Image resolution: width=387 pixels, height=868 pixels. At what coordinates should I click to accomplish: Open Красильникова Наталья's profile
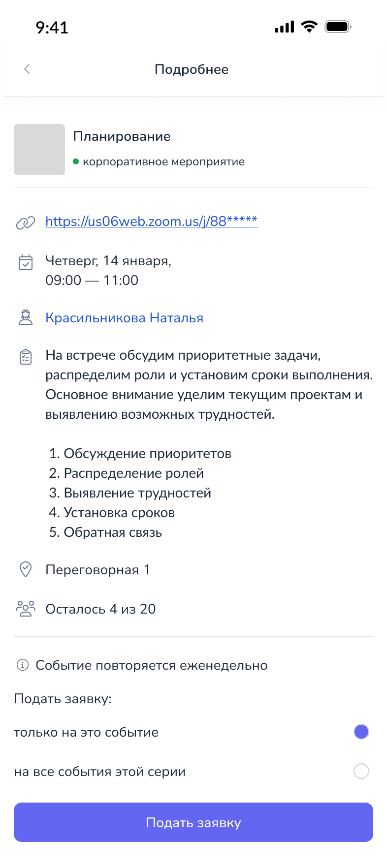[125, 317]
